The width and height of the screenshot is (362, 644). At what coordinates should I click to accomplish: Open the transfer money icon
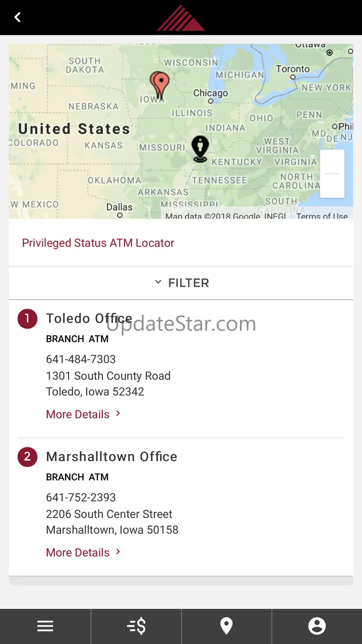(x=136, y=626)
